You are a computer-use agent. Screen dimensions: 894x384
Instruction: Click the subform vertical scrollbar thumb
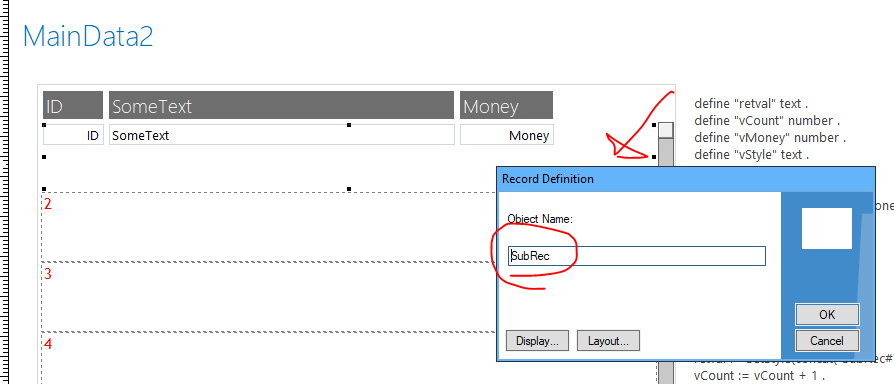point(666,130)
